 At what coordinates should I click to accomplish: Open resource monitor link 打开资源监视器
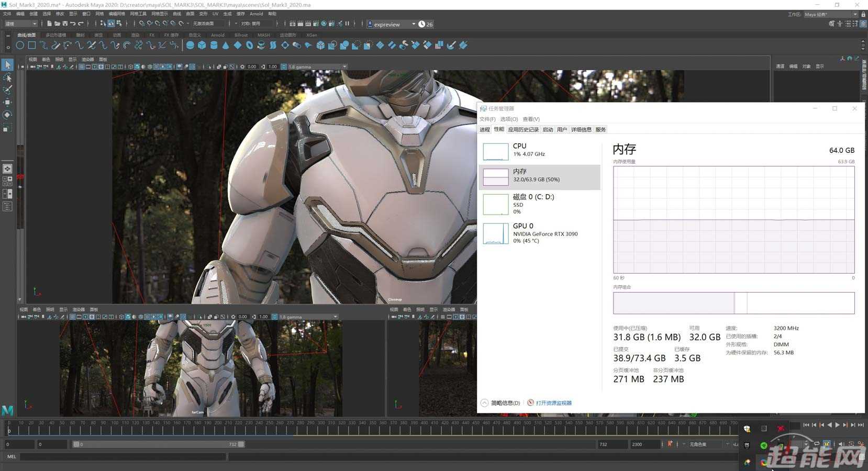[553, 403]
